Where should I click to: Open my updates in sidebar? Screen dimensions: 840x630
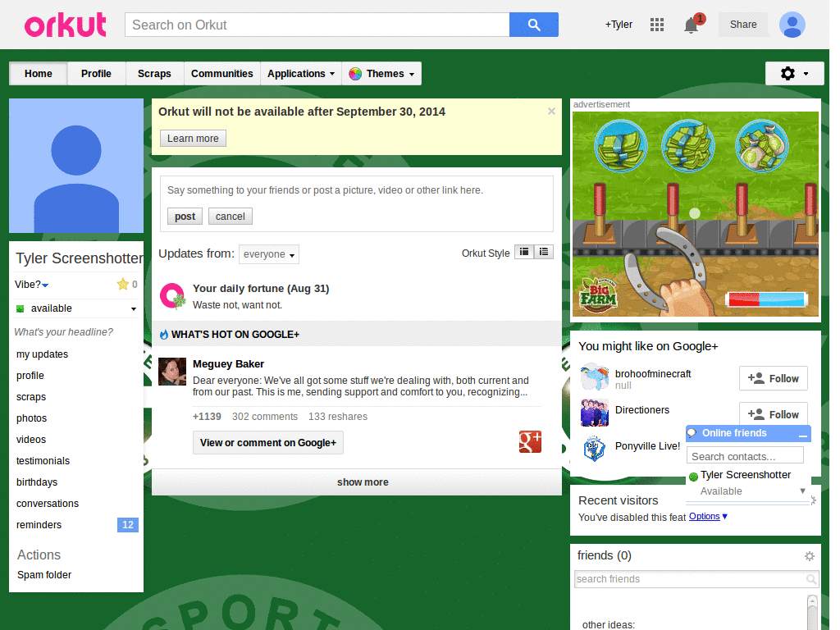[x=43, y=354]
